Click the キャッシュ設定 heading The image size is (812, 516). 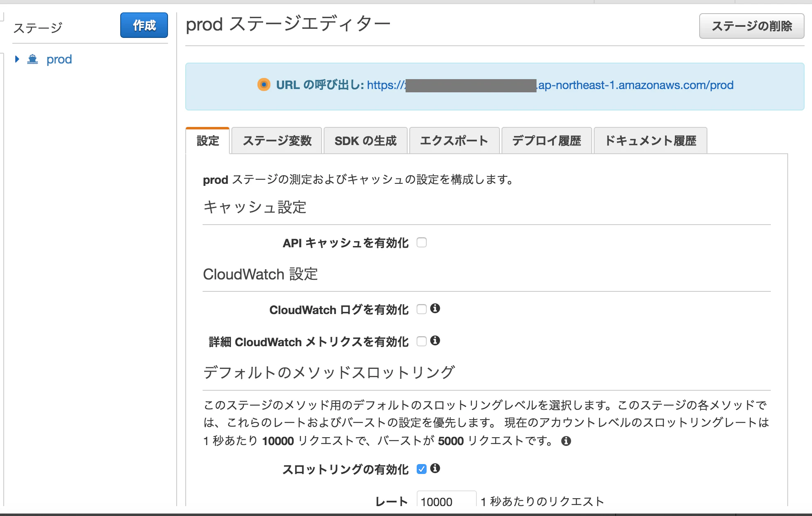click(x=255, y=207)
